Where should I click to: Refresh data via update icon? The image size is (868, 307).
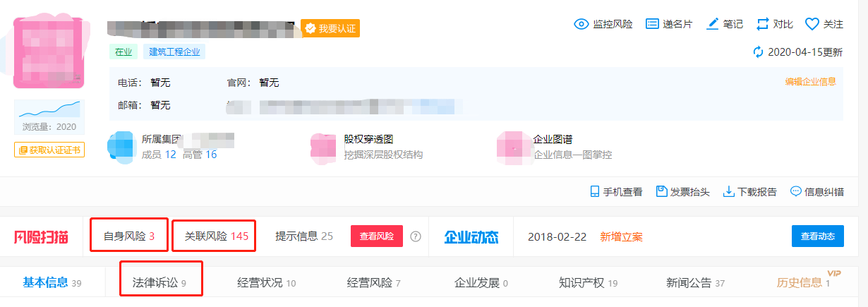tap(759, 52)
